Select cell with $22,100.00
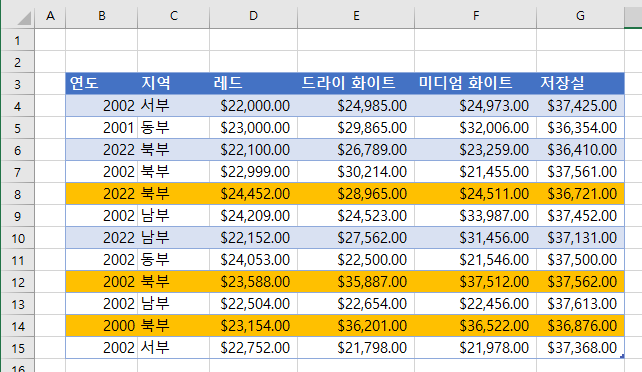 pyautogui.click(x=253, y=150)
